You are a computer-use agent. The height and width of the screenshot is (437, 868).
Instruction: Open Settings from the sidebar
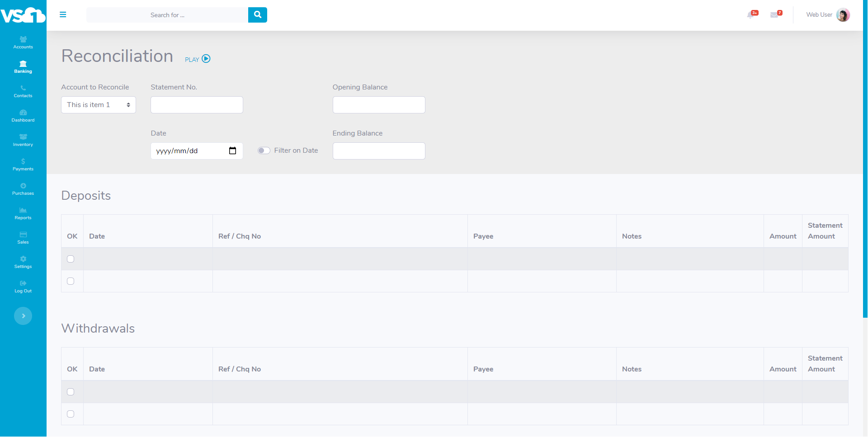pyautogui.click(x=23, y=262)
